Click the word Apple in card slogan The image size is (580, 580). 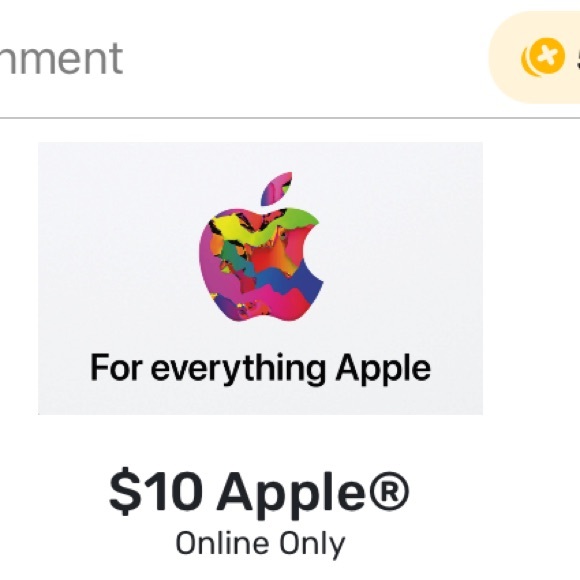(383, 368)
